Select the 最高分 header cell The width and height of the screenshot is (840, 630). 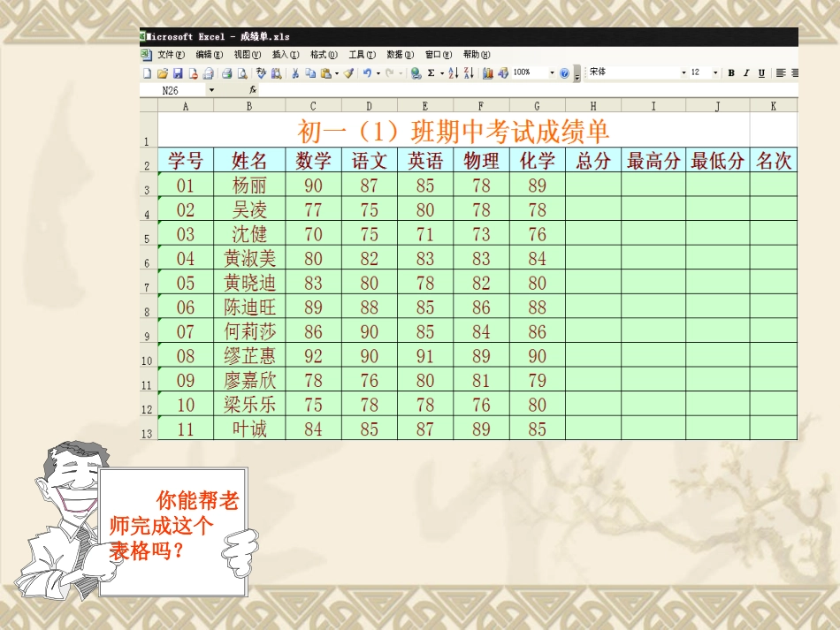click(x=653, y=160)
